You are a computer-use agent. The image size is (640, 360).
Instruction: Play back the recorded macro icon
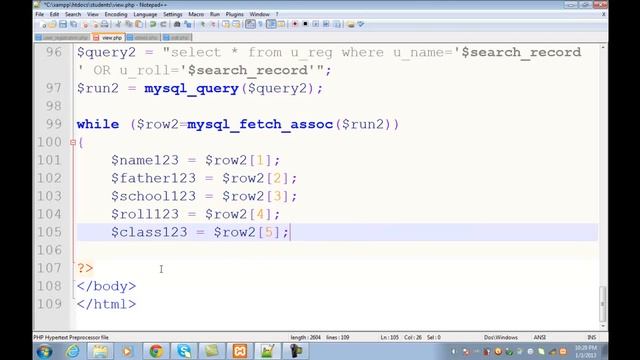(316, 24)
